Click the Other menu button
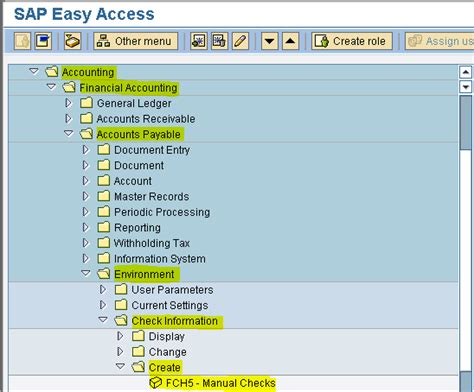Viewport: 474px width, 392px height. 136,41
